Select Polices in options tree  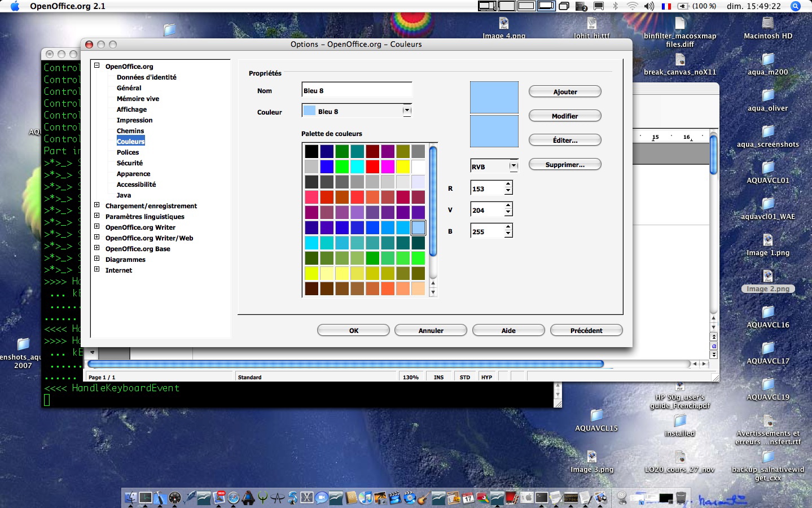pyautogui.click(x=128, y=152)
